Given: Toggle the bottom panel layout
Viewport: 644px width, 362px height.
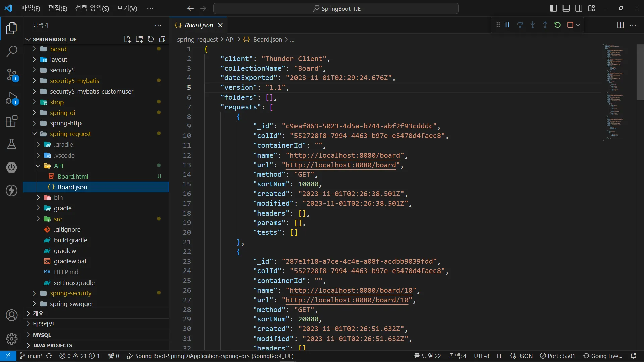Looking at the screenshot, I should pyautogui.click(x=566, y=8).
